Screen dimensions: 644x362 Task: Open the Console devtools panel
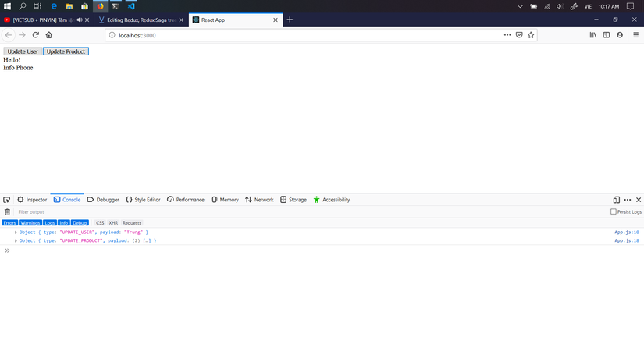click(x=67, y=200)
